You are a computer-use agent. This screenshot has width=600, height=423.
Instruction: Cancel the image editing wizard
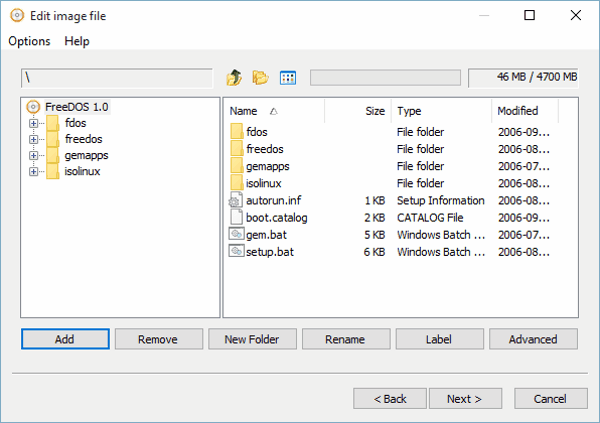click(551, 399)
